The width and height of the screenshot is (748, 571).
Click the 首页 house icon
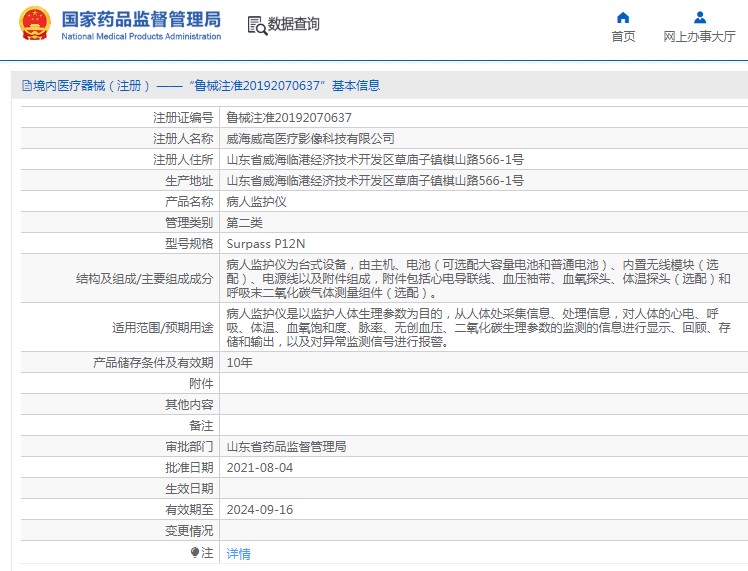point(623,17)
